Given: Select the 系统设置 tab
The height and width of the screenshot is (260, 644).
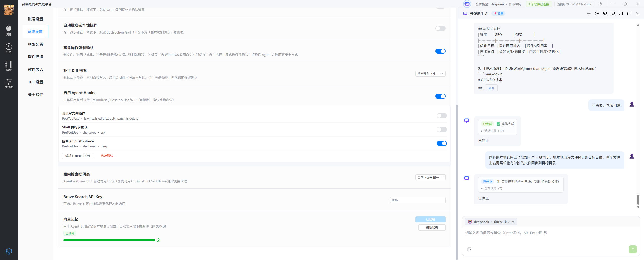Looking at the screenshot, I should tap(35, 31).
